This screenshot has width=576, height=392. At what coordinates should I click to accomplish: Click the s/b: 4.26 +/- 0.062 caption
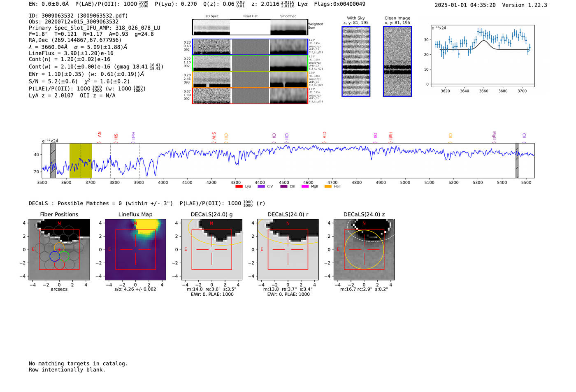coord(135,289)
